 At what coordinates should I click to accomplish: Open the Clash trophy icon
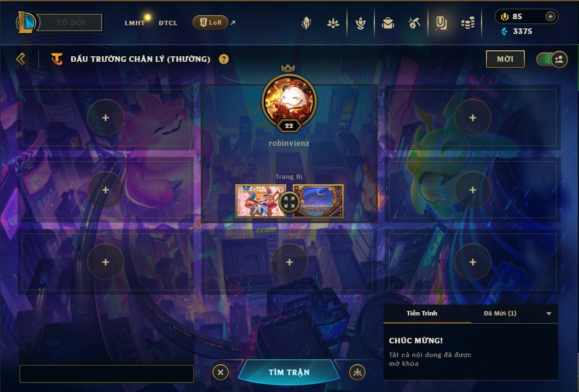(x=361, y=23)
